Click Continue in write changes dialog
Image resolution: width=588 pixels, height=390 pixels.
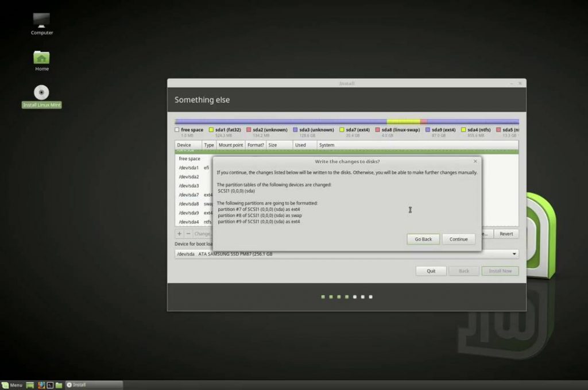(458, 240)
